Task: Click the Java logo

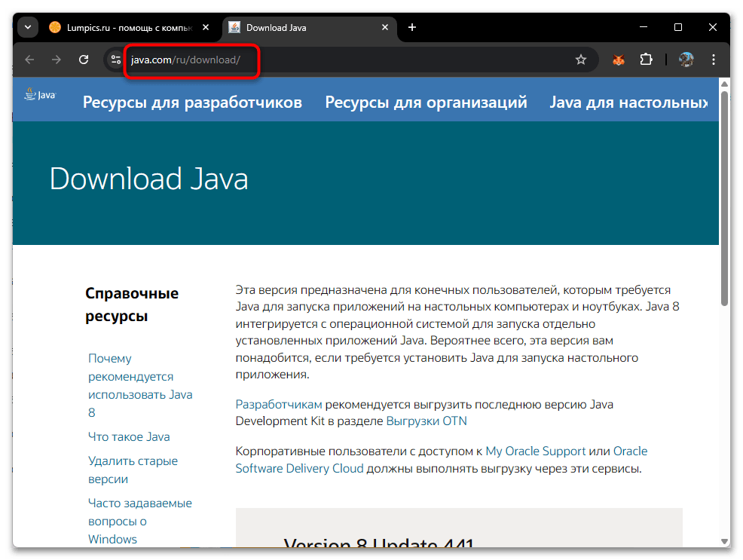Action: (x=40, y=94)
